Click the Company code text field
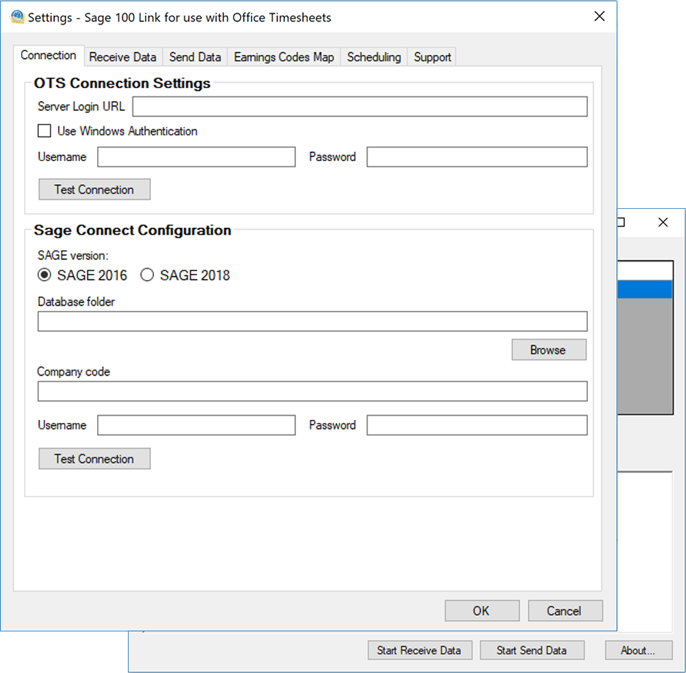This screenshot has width=686, height=673. 312,391
